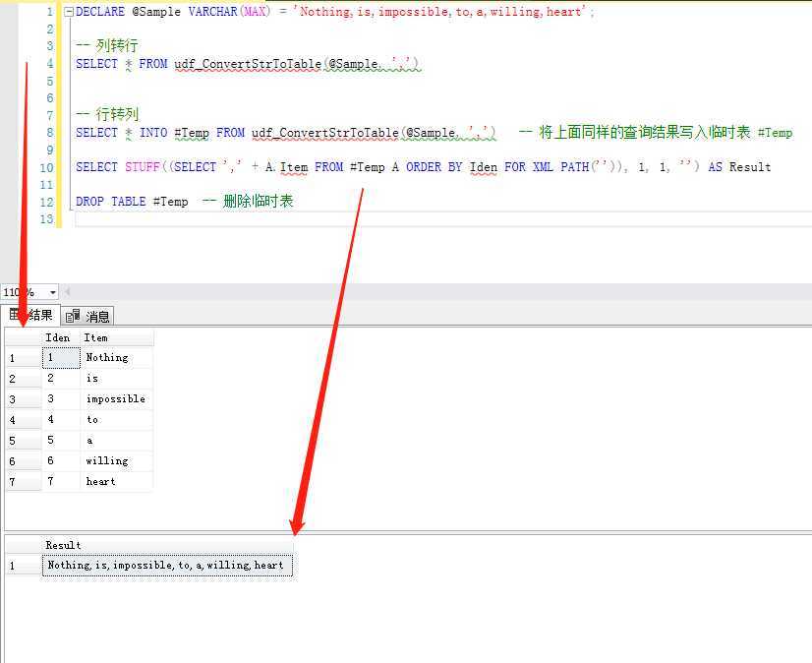812x663 pixels.
Task: Click the Result cell with the joined string
Action: pyautogui.click(x=167, y=566)
